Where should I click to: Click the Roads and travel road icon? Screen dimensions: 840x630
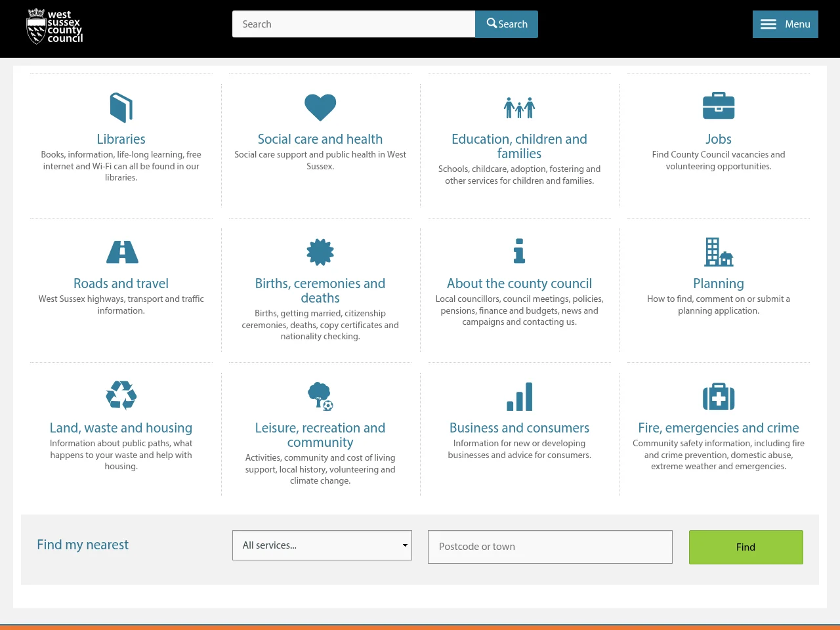(122, 252)
